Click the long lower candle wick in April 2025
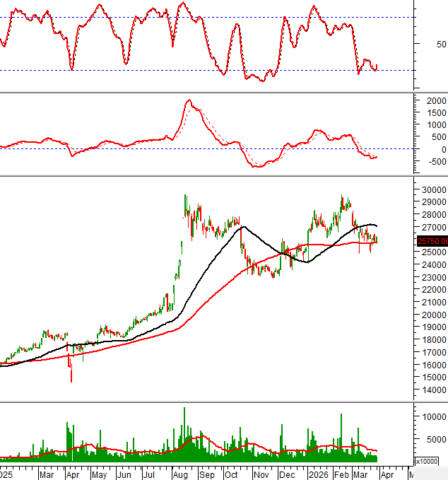Screen dimensions: 448x480 71,375
